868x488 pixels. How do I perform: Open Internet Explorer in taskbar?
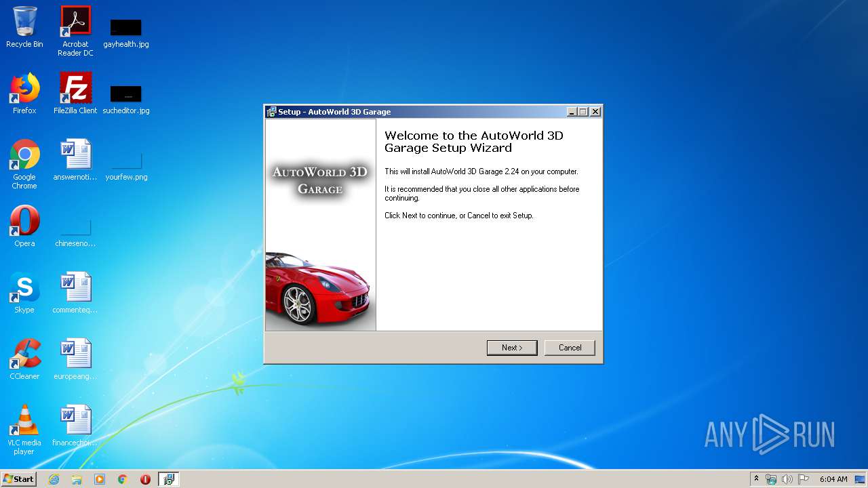click(x=54, y=479)
